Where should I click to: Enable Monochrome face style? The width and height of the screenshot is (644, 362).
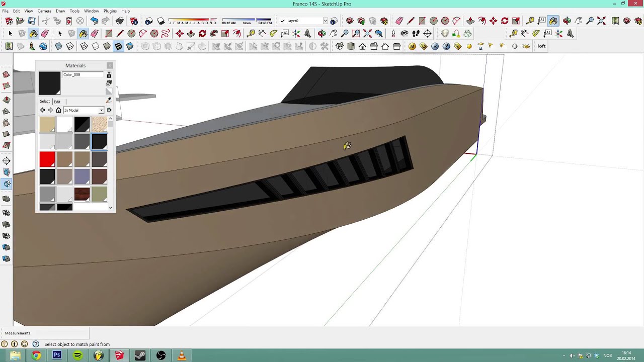pyautogui.click(x=130, y=46)
